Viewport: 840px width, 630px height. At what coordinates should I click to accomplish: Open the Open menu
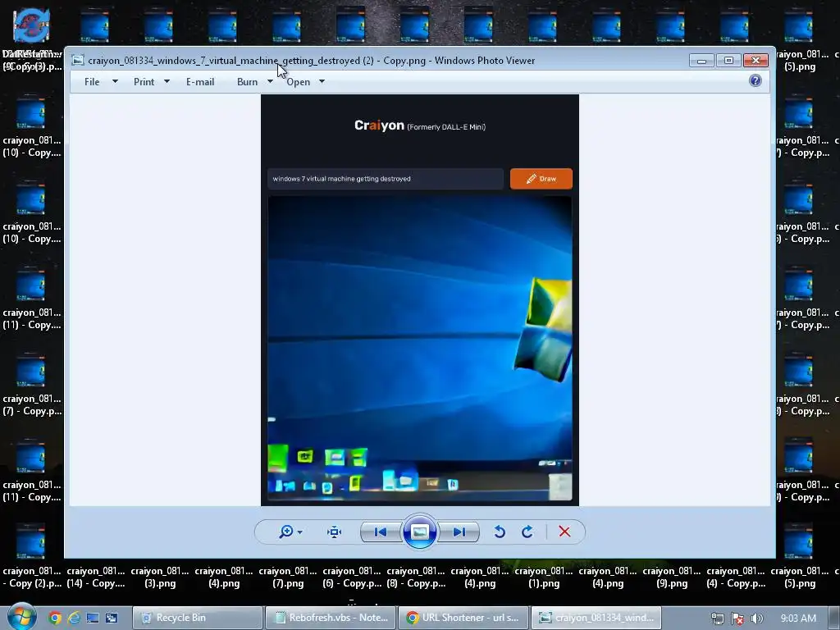pos(298,82)
